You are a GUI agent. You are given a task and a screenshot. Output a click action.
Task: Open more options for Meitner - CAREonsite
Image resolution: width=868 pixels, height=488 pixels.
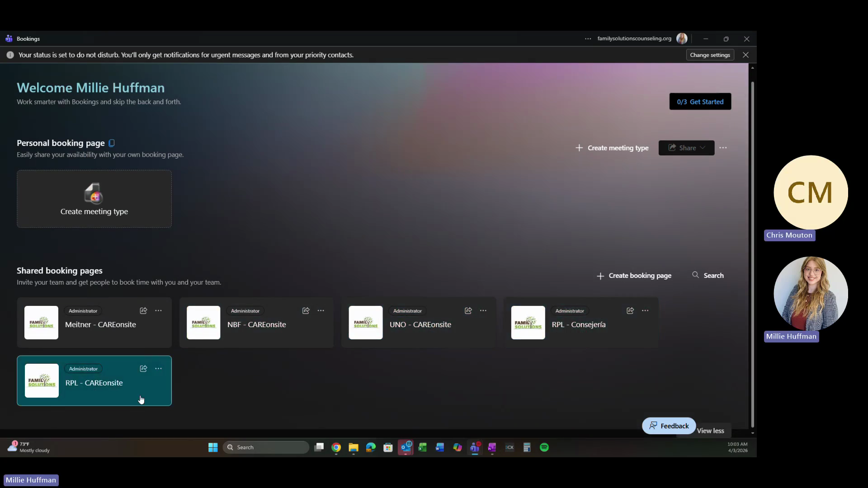pyautogui.click(x=158, y=311)
